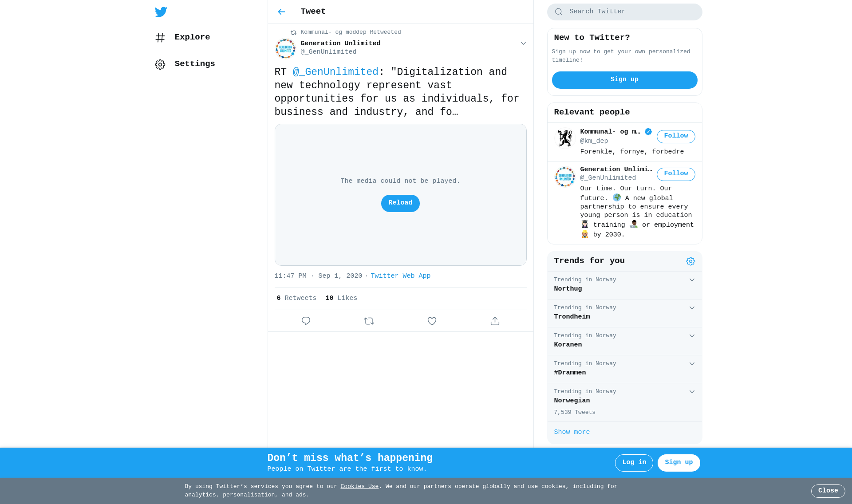Expand options for Northug trend
Screen dimensions: 852x504
pos(692,280)
